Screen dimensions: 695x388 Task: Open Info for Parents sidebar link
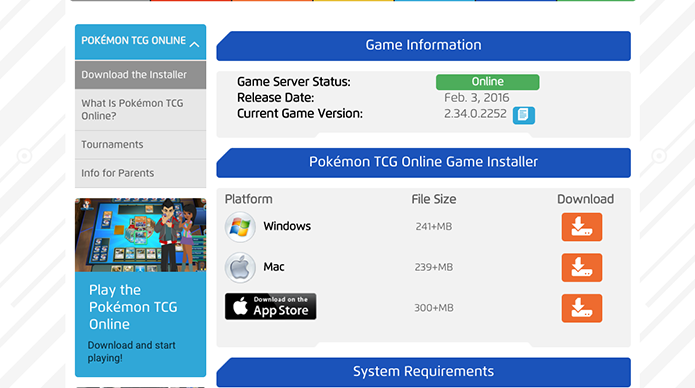tap(141, 173)
